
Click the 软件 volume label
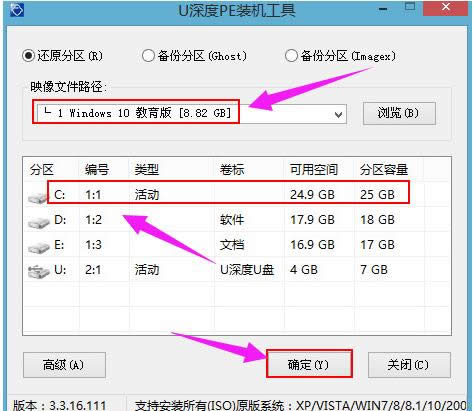pos(232,220)
